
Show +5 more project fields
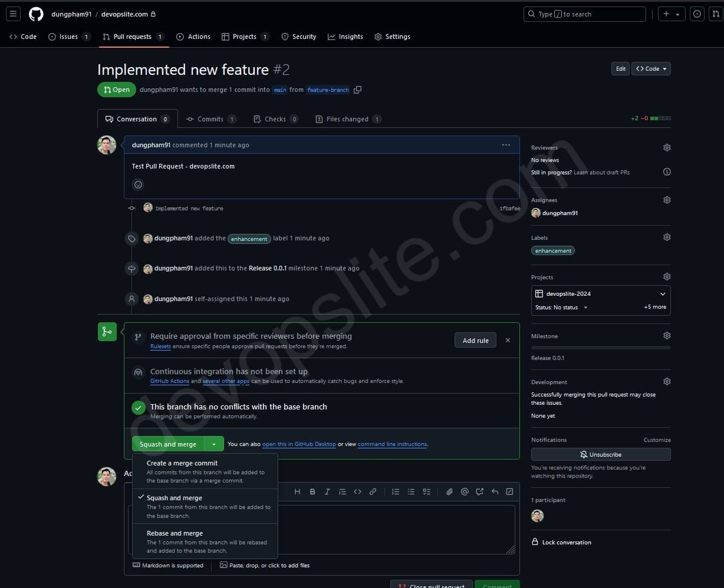[x=655, y=307]
